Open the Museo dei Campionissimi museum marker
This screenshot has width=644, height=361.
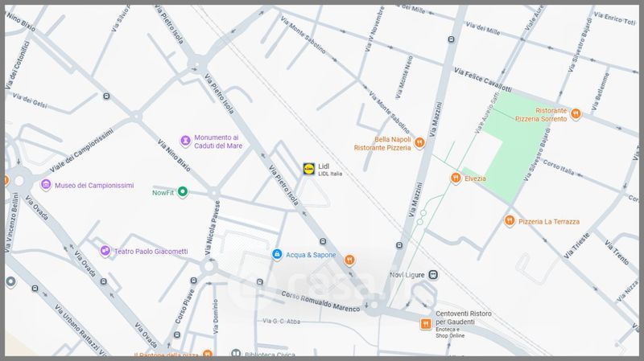tap(46, 185)
